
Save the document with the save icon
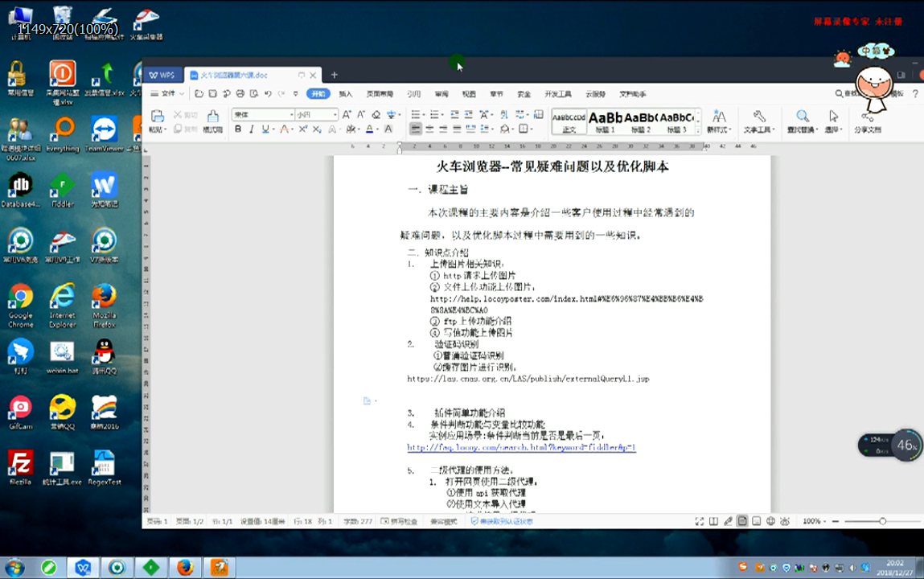pyautogui.click(x=213, y=93)
